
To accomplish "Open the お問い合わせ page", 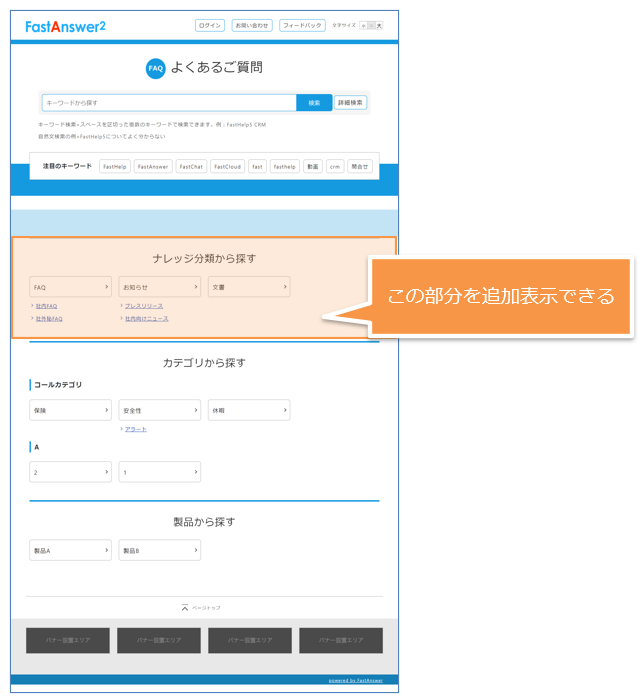I will point(251,25).
